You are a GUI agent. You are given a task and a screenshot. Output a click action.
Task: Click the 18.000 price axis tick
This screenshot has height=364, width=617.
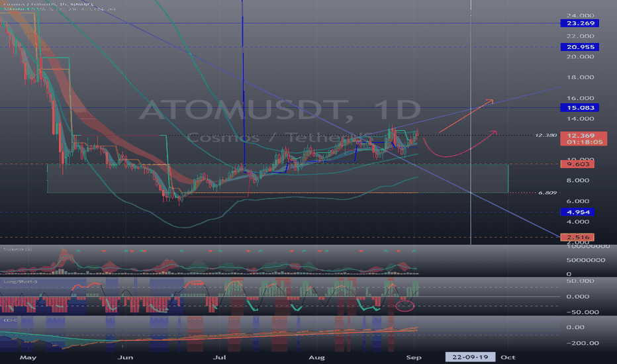point(580,77)
